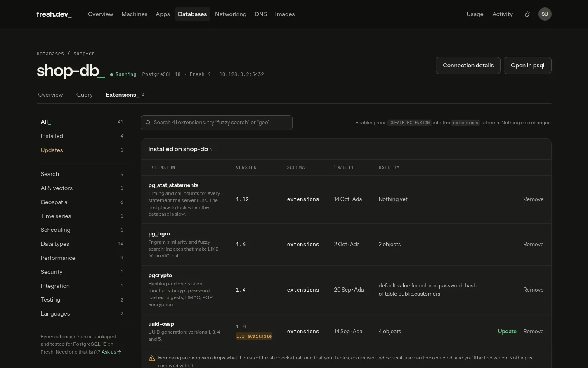Select the Time series category
This screenshot has height=368, width=588.
82,216
